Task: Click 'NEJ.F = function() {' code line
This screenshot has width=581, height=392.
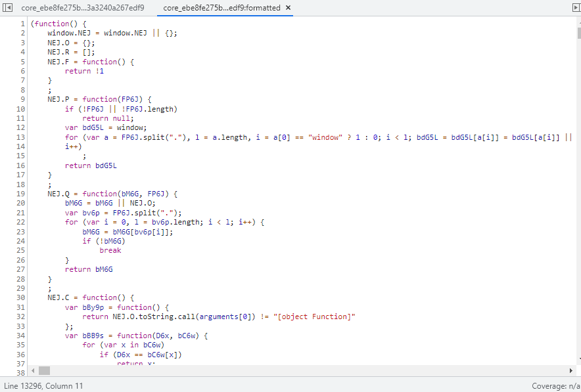Action: [91, 62]
